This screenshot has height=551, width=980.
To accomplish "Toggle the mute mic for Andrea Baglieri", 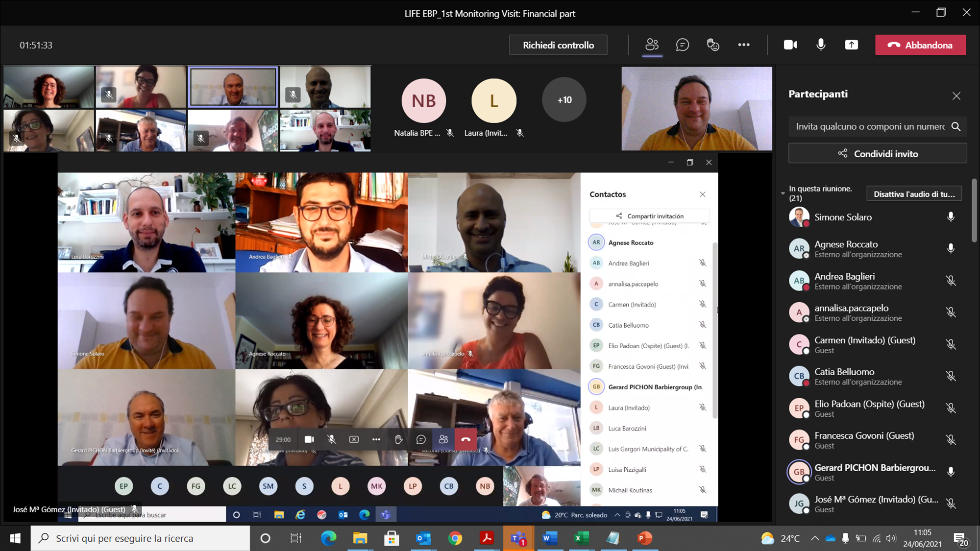I will point(951,281).
